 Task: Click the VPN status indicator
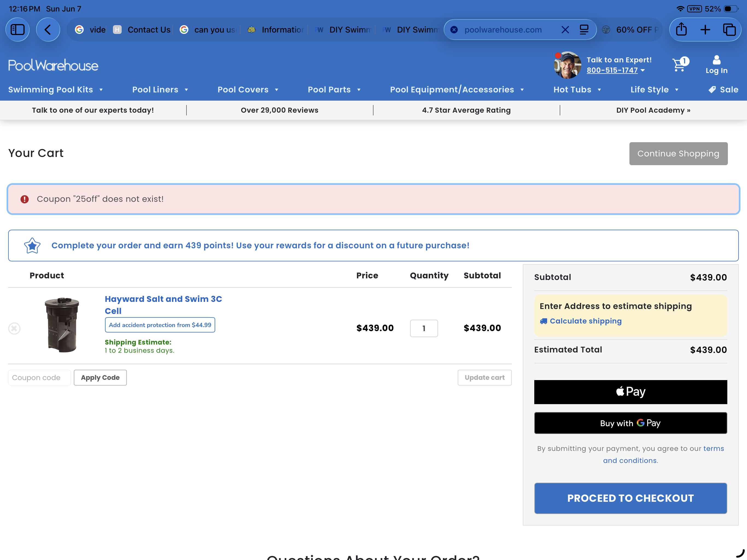[694, 9]
